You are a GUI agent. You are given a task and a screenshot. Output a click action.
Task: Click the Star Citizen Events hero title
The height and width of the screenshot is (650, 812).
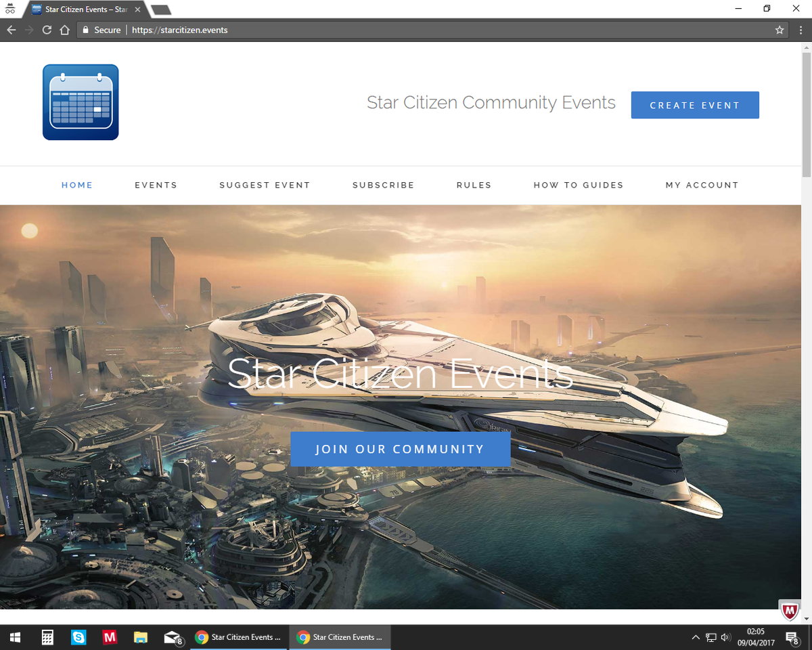pos(401,374)
